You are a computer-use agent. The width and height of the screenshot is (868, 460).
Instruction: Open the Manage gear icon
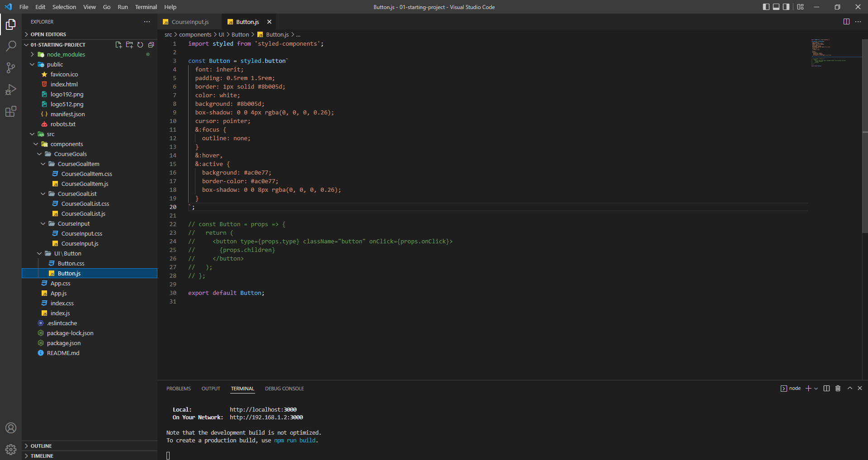[11, 449]
